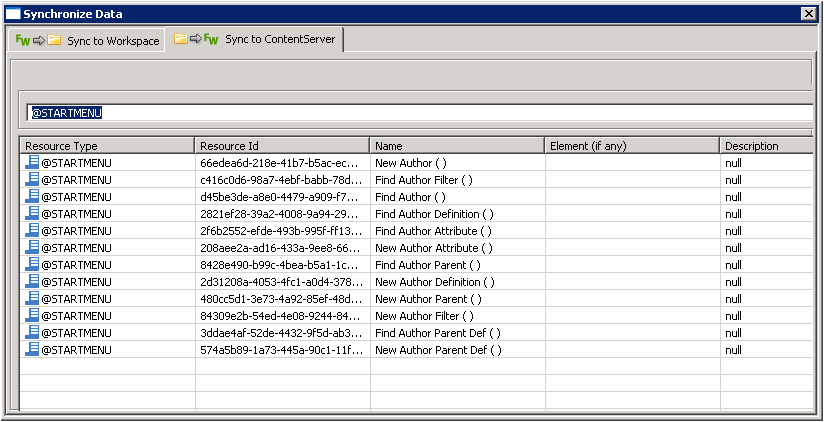
Task: Select the name 'Find Author ( )'
Action: 410,197
